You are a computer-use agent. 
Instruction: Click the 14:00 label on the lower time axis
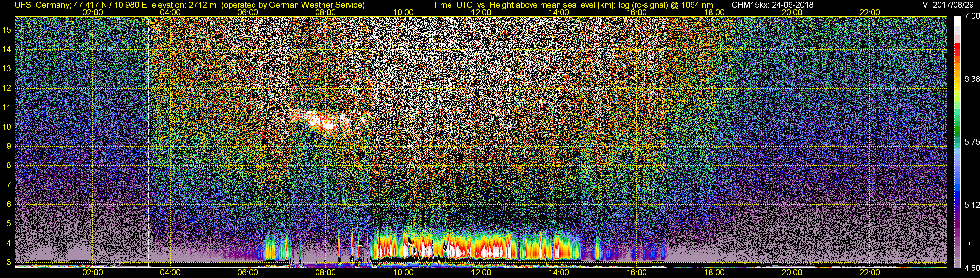tap(559, 273)
